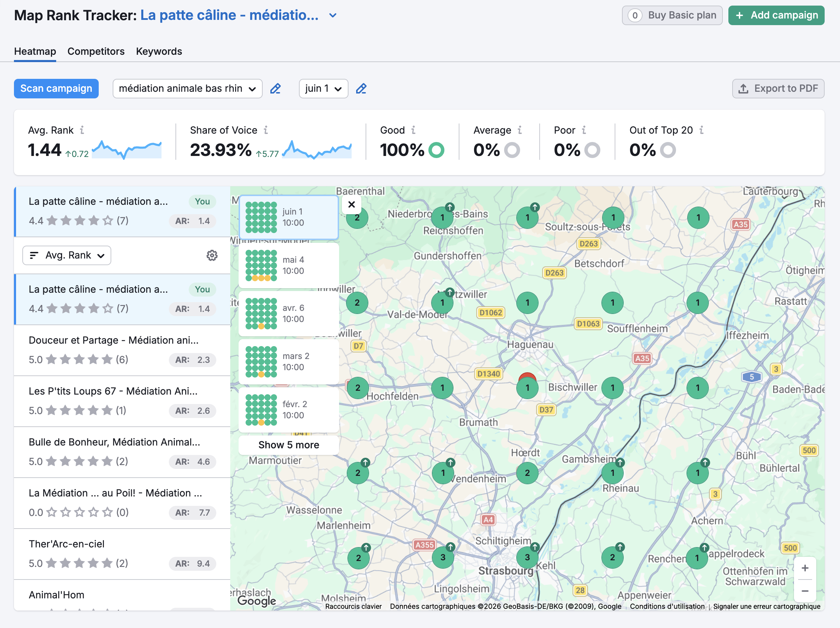This screenshot has height=628, width=840.
Task: Show info icon next to Poor
Action: point(584,130)
